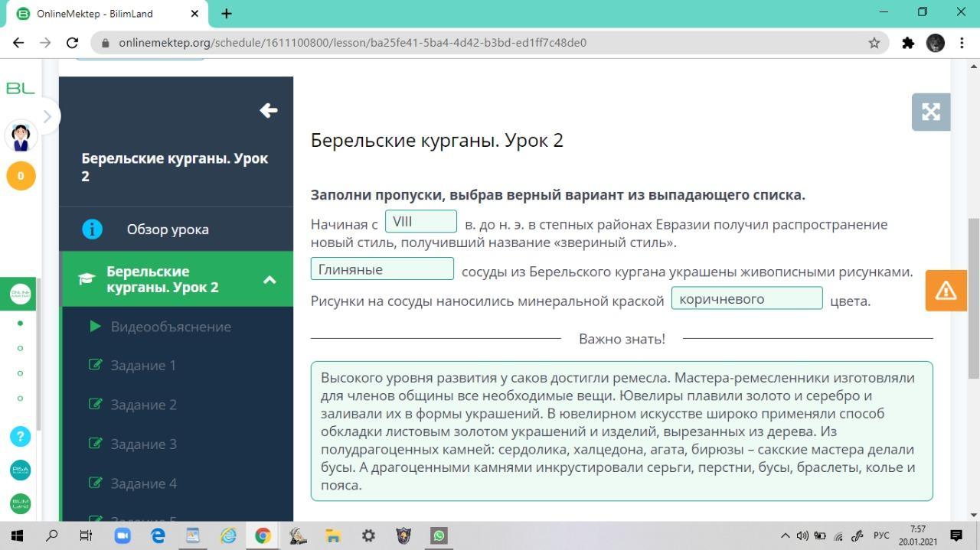Click the address bar URL

[x=352, y=43]
